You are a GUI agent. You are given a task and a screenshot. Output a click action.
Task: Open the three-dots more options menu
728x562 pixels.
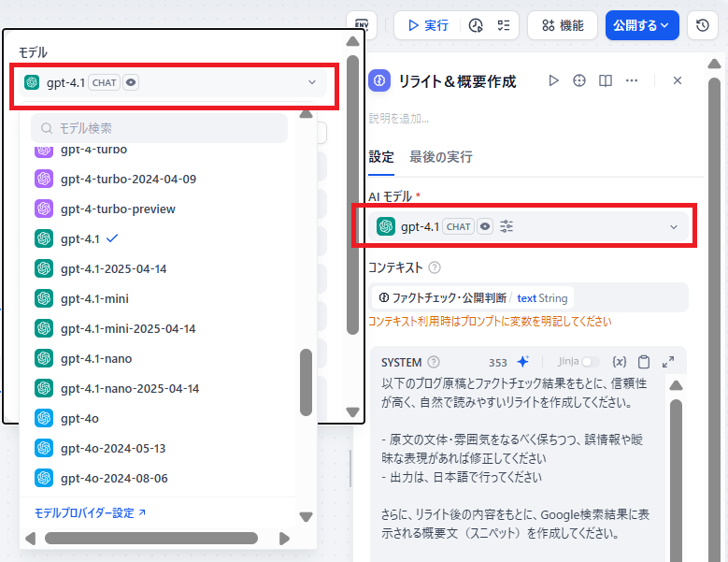632,81
